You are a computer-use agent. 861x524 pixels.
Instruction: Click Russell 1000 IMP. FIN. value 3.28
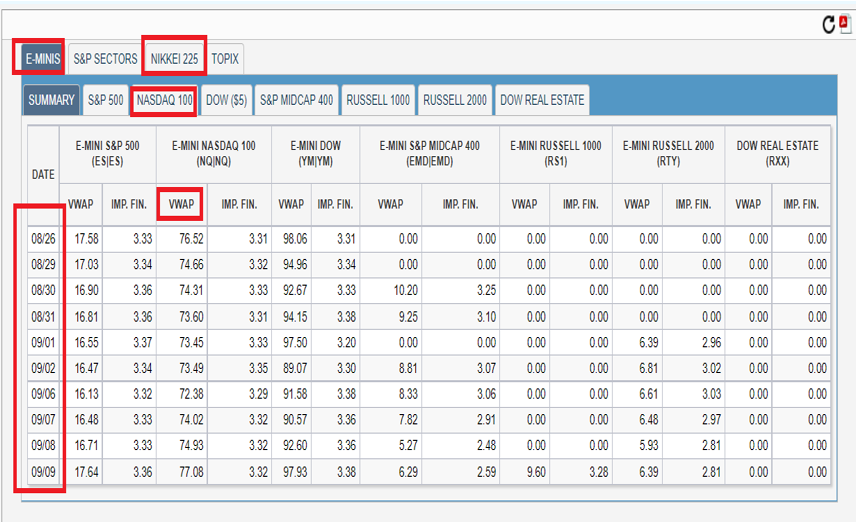coord(599,472)
